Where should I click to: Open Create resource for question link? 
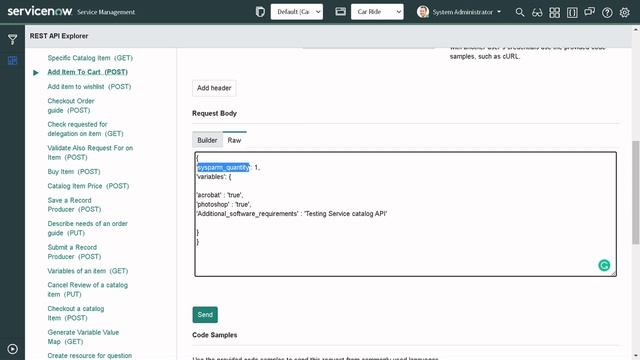point(90,356)
